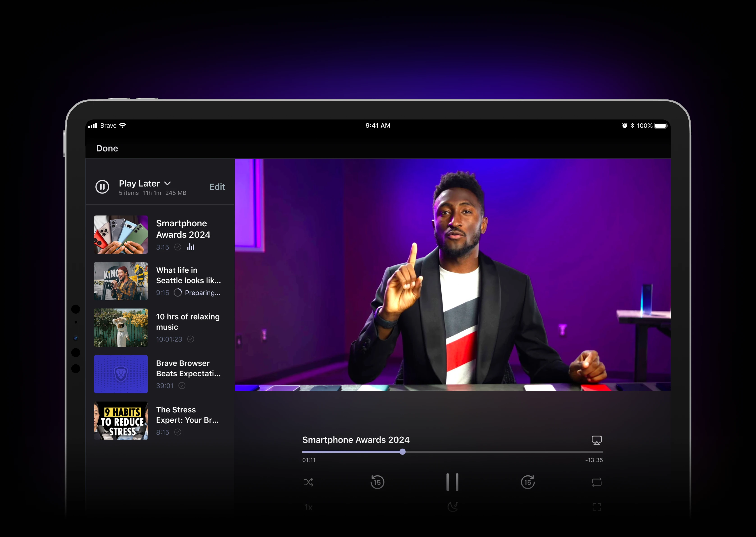Click the video player area
This screenshot has width=756, height=537.
(453, 274)
